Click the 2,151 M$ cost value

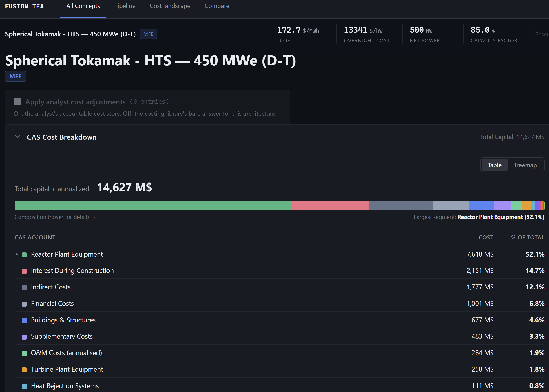pyautogui.click(x=480, y=271)
